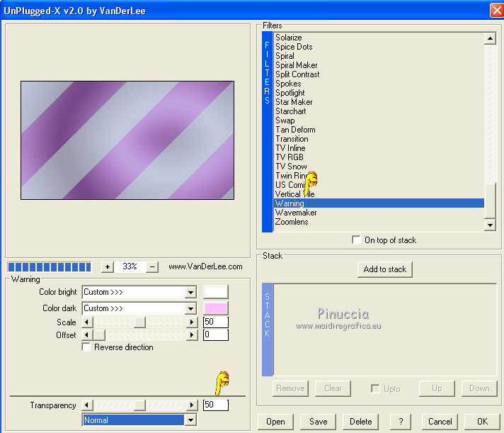Screen dimensions: 504x433
Task: Click Add to stack button
Action: pyautogui.click(x=385, y=269)
